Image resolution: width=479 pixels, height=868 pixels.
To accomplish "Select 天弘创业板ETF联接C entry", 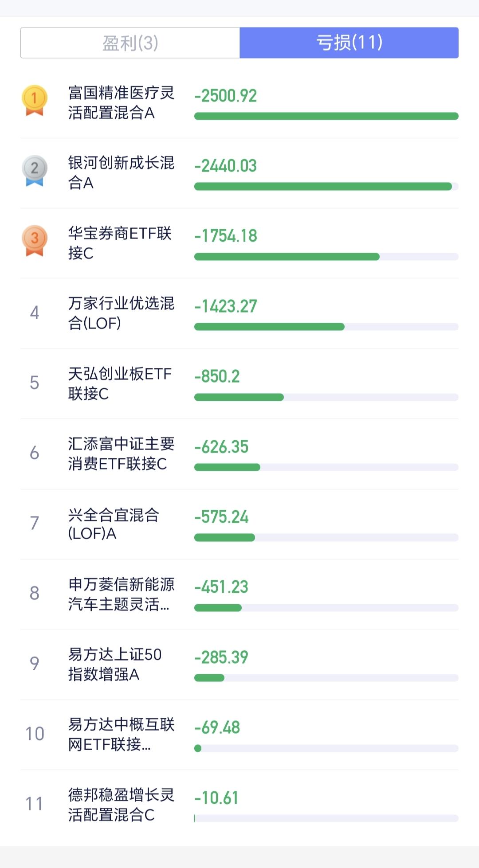I will point(120,383).
